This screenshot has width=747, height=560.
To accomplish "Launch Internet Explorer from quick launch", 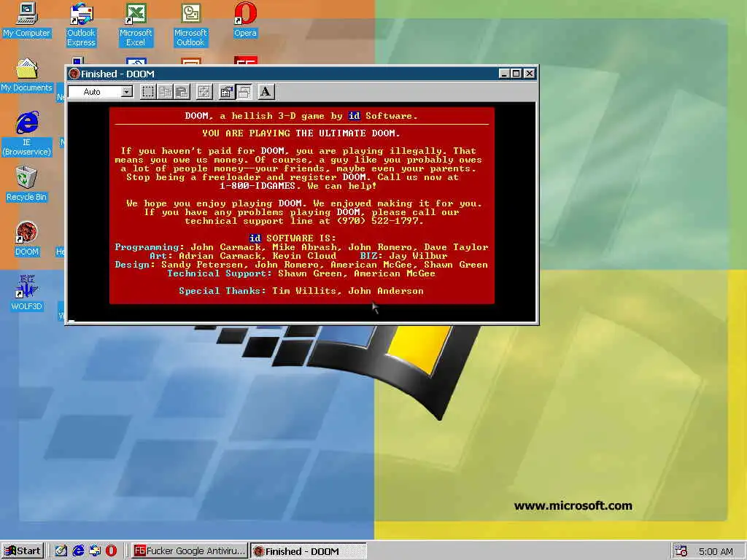I will click(78, 551).
